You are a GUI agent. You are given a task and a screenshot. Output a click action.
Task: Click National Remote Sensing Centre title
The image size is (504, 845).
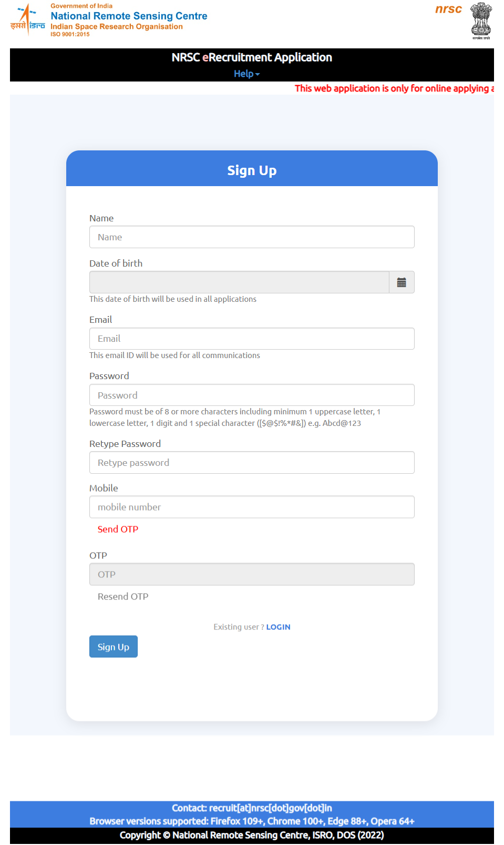coord(129,16)
